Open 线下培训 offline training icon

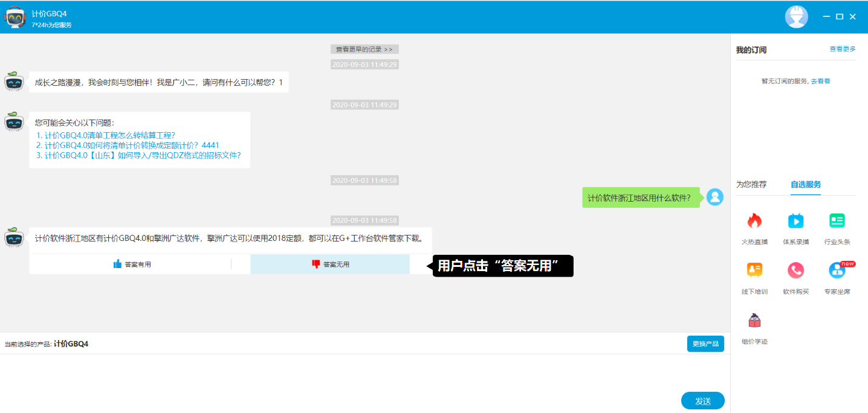point(754,271)
